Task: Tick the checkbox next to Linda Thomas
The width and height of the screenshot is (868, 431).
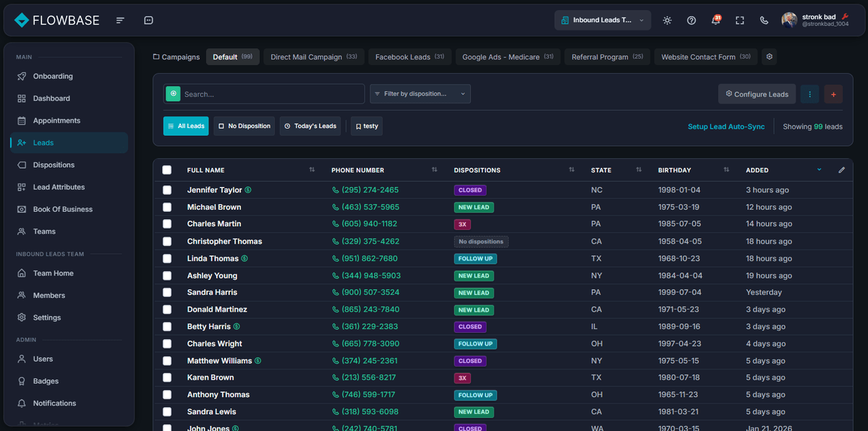Action: pos(167,258)
